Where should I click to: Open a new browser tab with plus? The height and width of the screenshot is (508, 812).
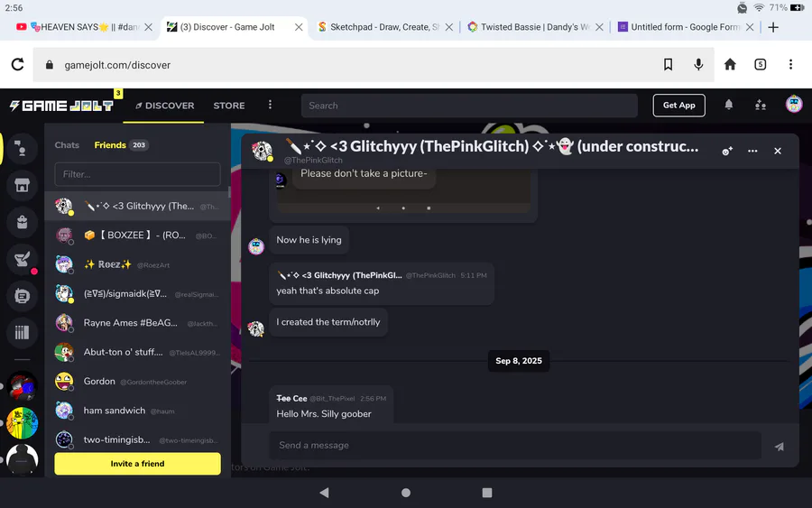tap(773, 27)
